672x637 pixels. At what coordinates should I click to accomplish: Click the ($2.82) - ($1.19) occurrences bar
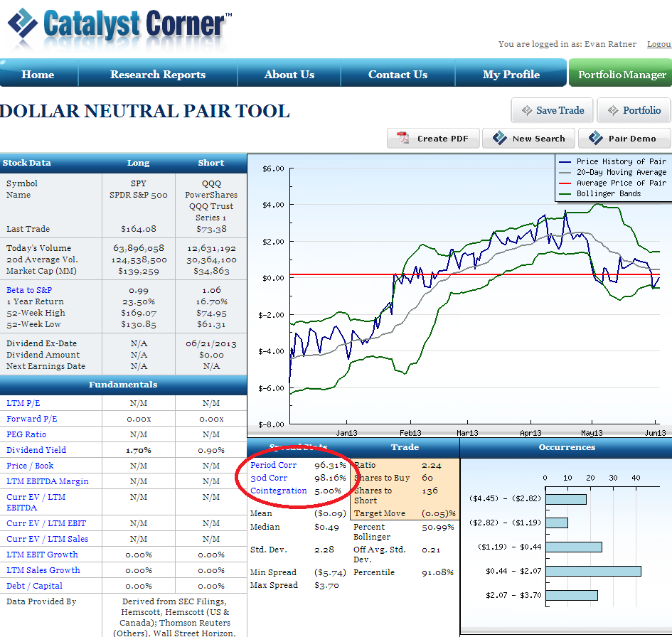(x=557, y=523)
